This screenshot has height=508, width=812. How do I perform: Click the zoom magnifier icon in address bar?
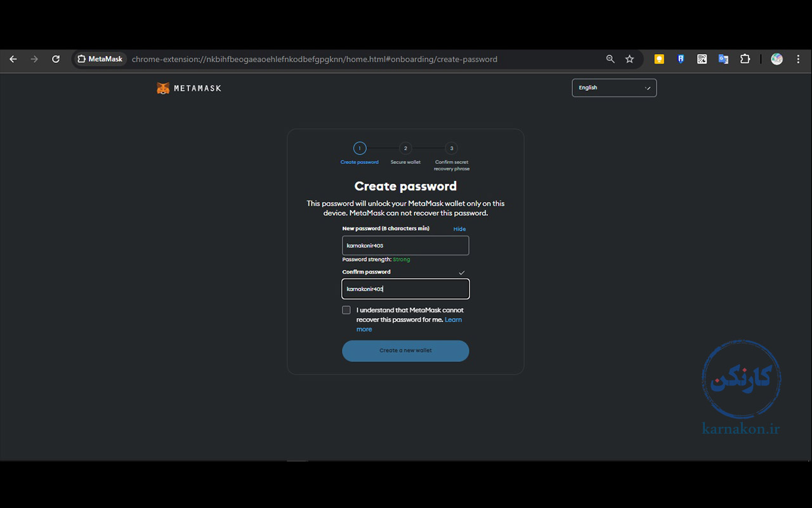coord(610,59)
